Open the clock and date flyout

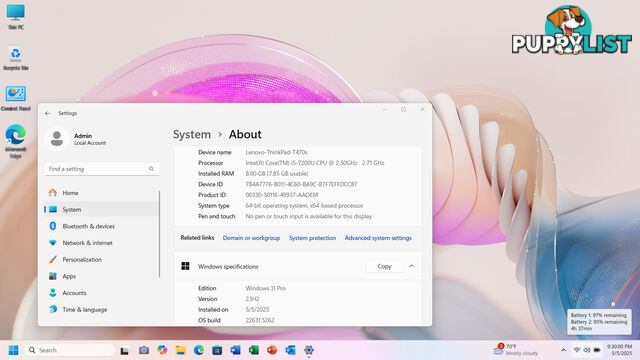(x=619, y=350)
